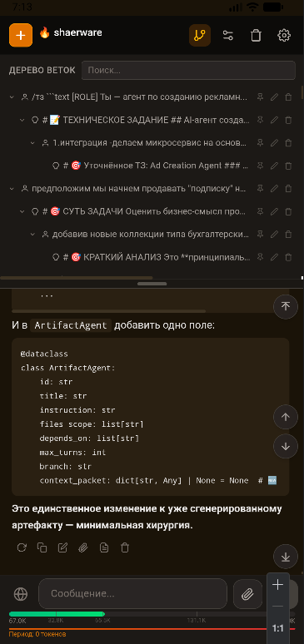Pin the 'предположим мы начнем продавать' row
Screen dimensions: 304x644
click(x=260, y=189)
